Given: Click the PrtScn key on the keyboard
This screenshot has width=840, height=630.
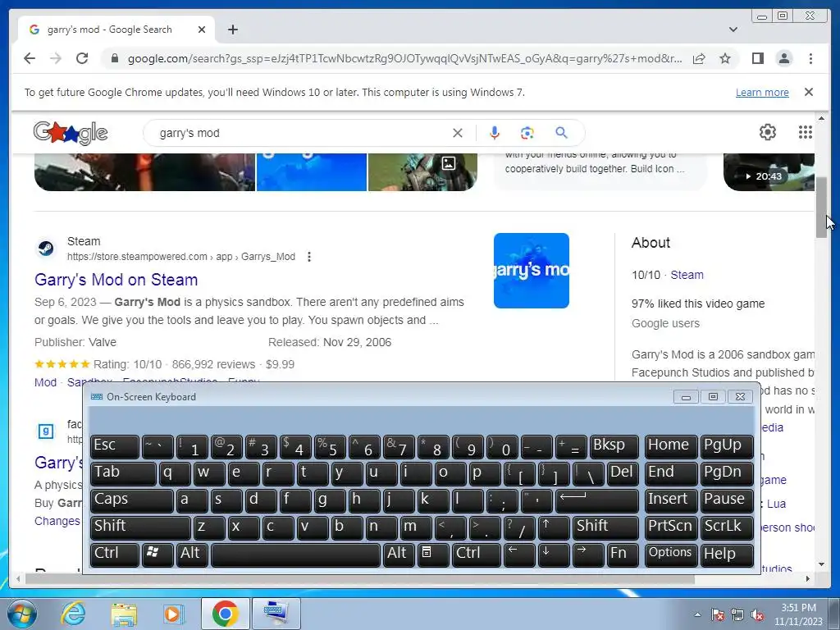Looking at the screenshot, I should pyautogui.click(x=671, y=527).
